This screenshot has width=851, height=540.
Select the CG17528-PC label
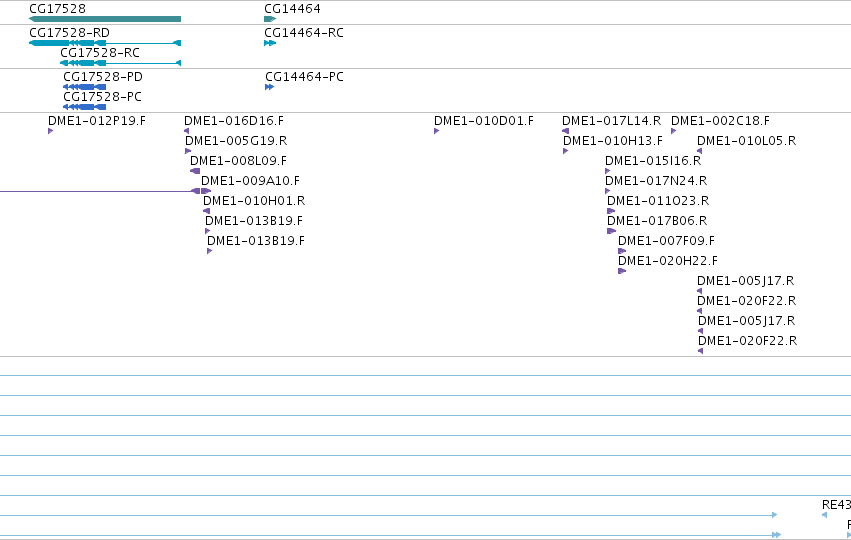103,97
